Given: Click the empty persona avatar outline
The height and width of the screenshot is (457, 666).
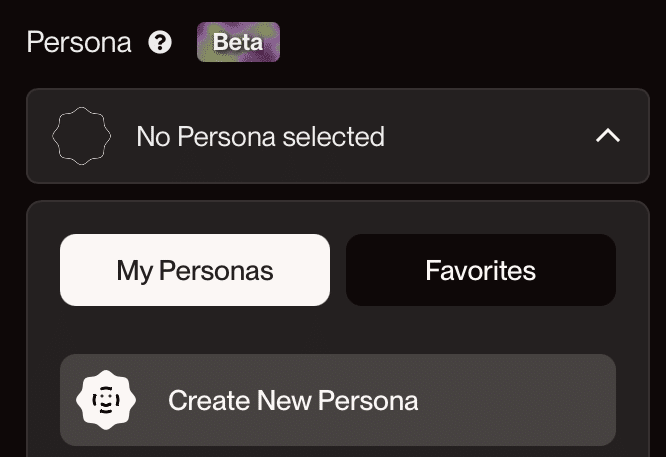Looking at the screenshot, I should [x=82, y=136].
